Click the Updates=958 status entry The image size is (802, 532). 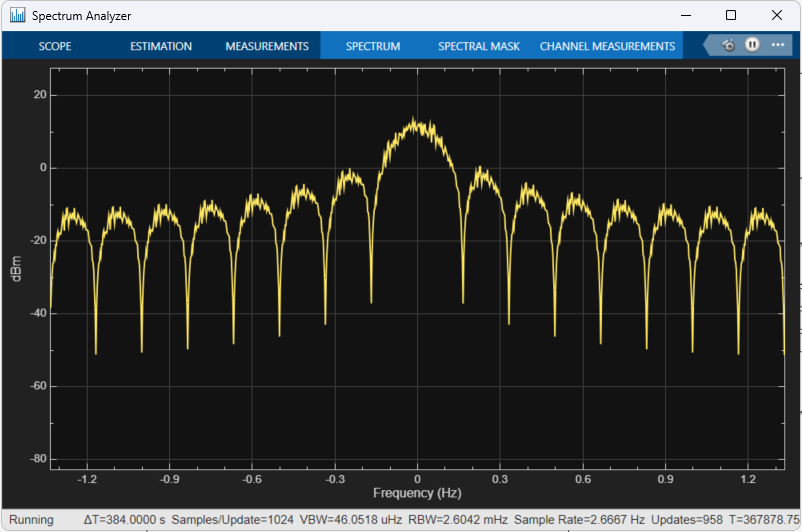[x=686, y=520]
